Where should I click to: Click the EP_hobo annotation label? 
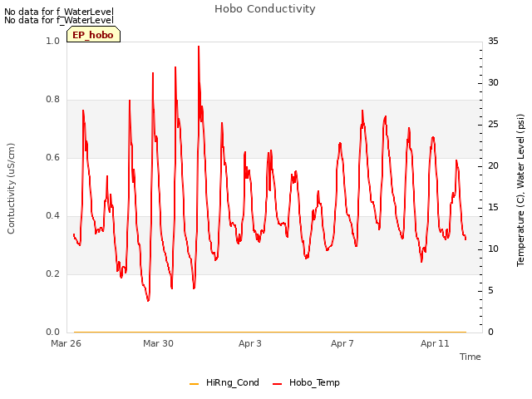pyautogui.click(x=93, y=35)
